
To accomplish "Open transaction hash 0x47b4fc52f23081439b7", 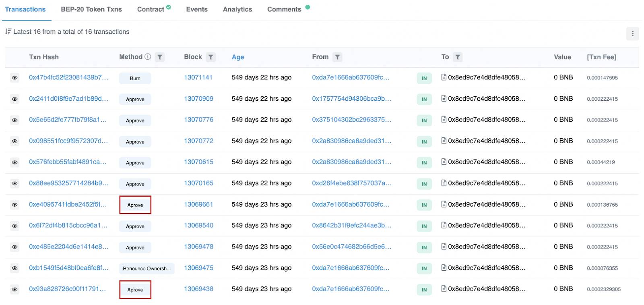I will (68, 77).
